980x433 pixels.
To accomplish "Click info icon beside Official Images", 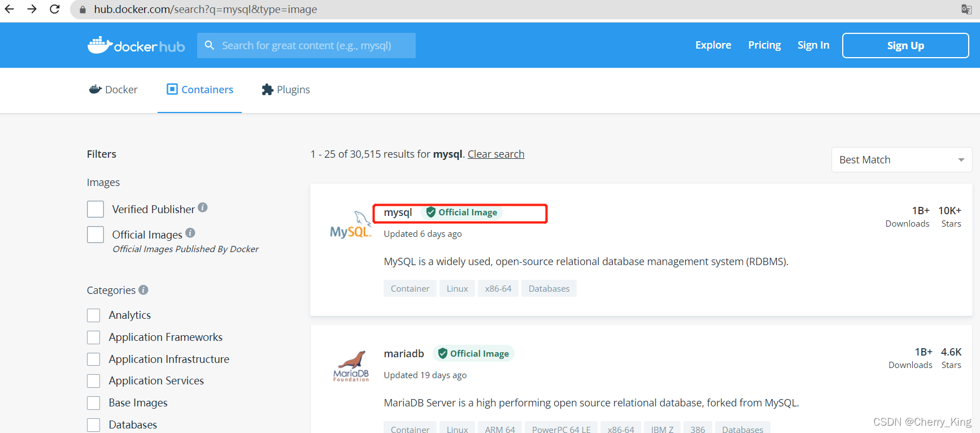I will pos(190,232).
